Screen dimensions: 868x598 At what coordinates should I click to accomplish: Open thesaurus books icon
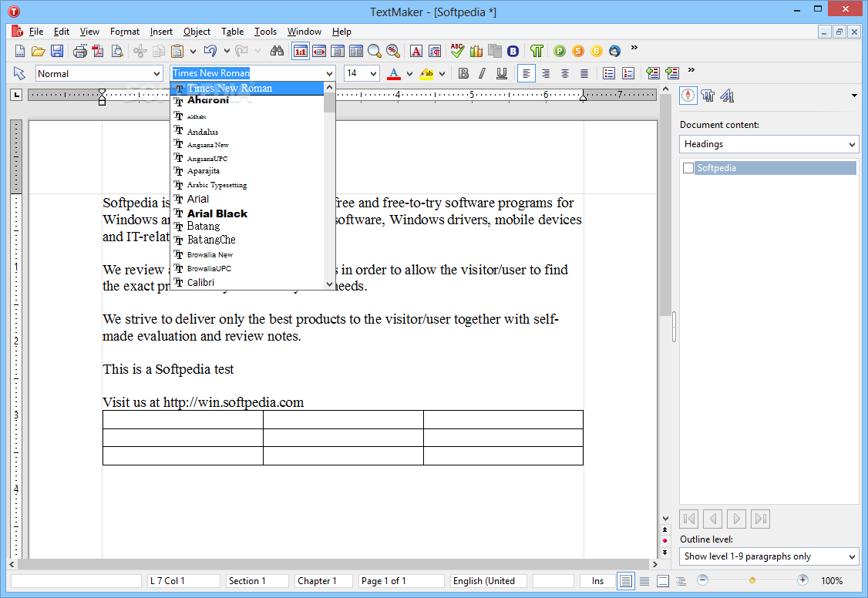pyautogui.click(x=476, y=52)
